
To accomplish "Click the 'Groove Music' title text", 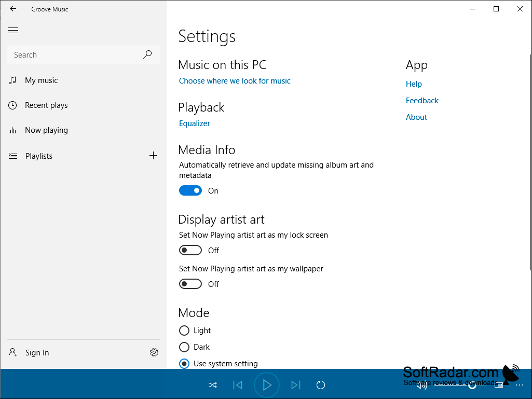I will click(x=49, y=9).
